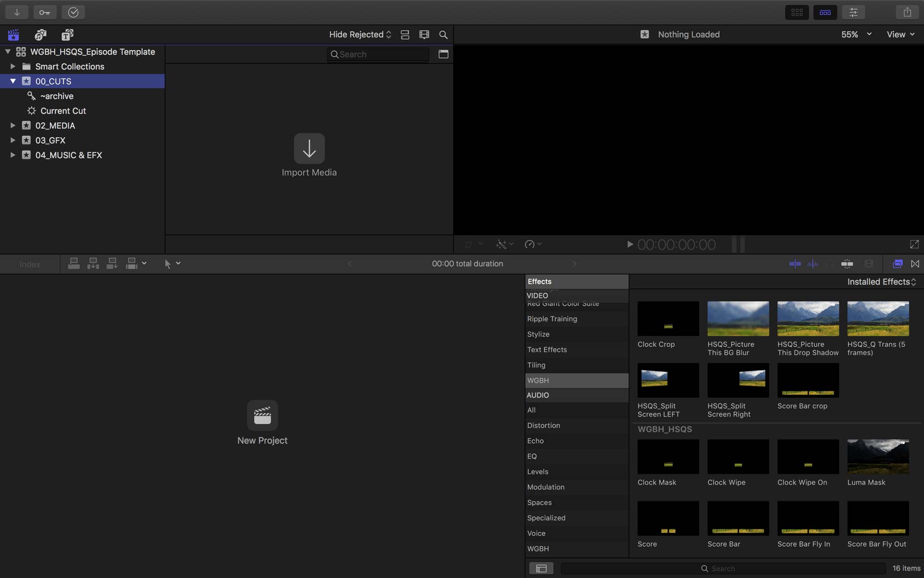This screenshot has height=578, width=924.
Task: Select the Distortion audio category
Action: point(576,425)
